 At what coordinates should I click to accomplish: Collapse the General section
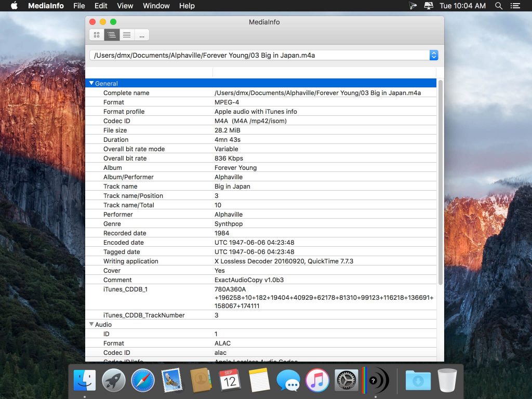pyautogui.click(x=91, y=83)
